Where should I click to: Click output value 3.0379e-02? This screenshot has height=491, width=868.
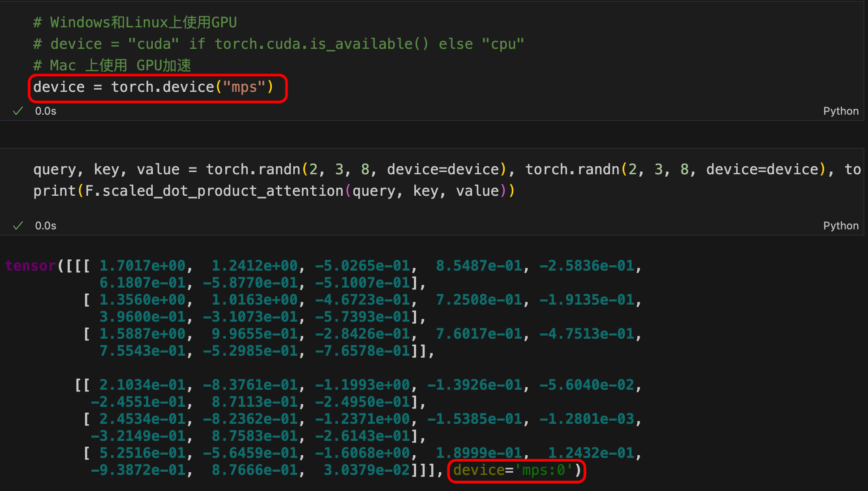(366, 470)
